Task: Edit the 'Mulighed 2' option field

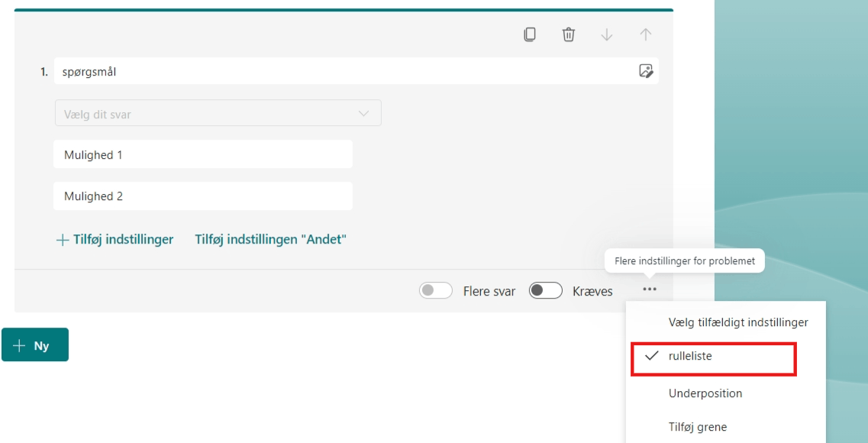Action: pyautogui.click(x=203, y=196)
